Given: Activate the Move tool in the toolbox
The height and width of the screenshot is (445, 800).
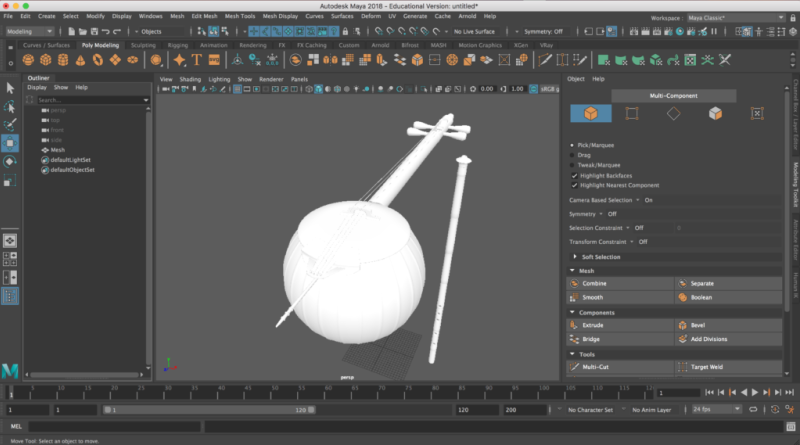Looking at the screenshot, I should [x=10, y=142].
